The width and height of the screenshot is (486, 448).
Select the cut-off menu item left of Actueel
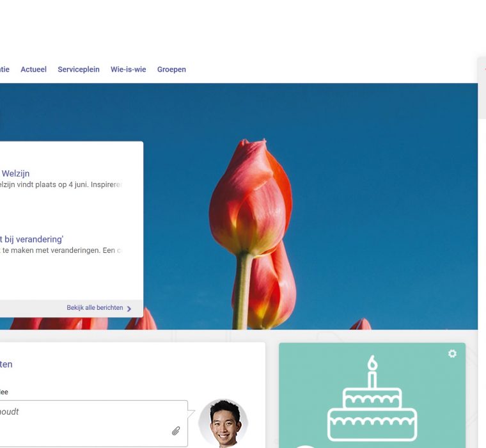click(x=4, y=70)
